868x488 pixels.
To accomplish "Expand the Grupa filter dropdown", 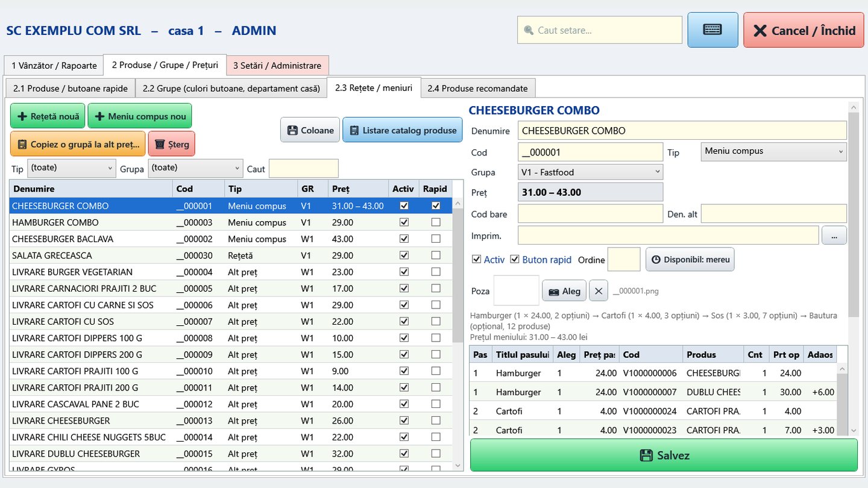I will click(195, 168).
